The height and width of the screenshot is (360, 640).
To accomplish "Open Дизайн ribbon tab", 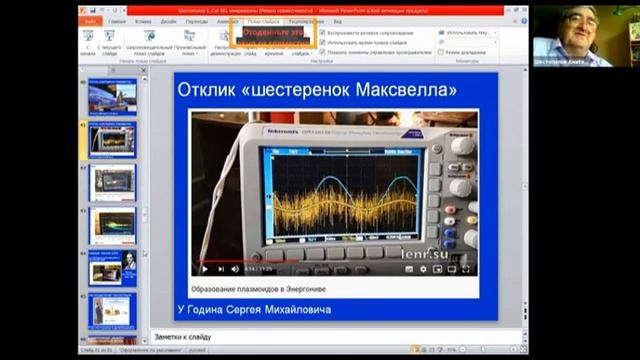I will click(x=168, y=21).
